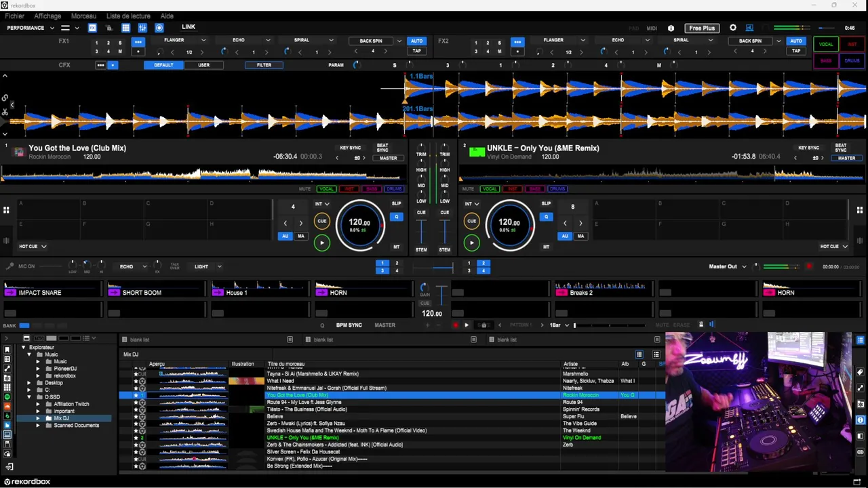
Task: Click the info icon next to MIDI
Action: [x=671, y=28]
